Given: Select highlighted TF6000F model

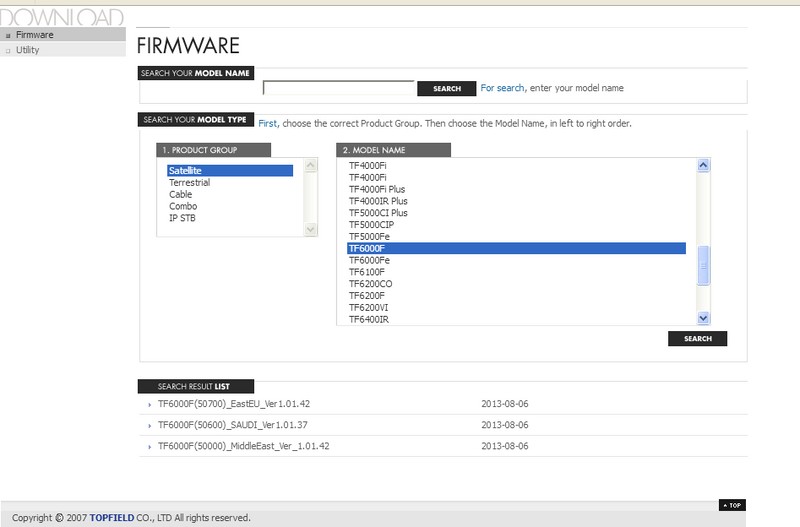Looking at the screenshot, I should click(516, 248).
